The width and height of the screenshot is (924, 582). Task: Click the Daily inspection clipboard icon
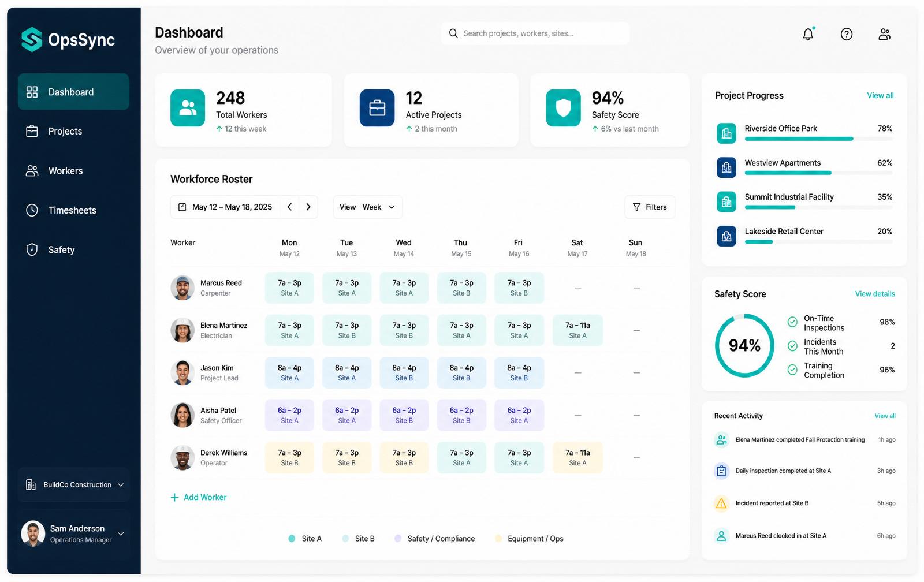pyautogui.click(x=721, y=471)
